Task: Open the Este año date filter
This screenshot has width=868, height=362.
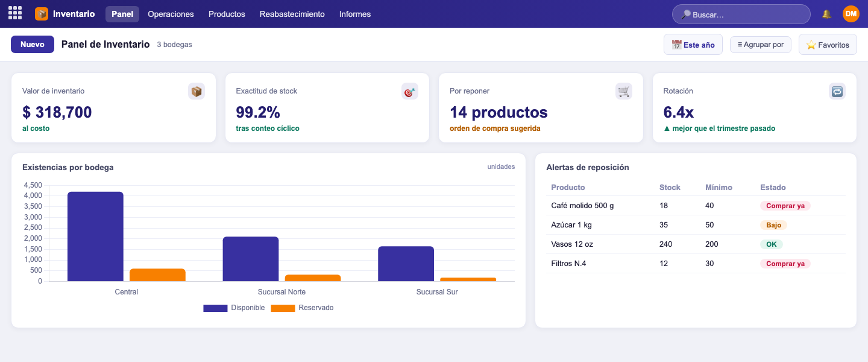Action: (693, 45)
